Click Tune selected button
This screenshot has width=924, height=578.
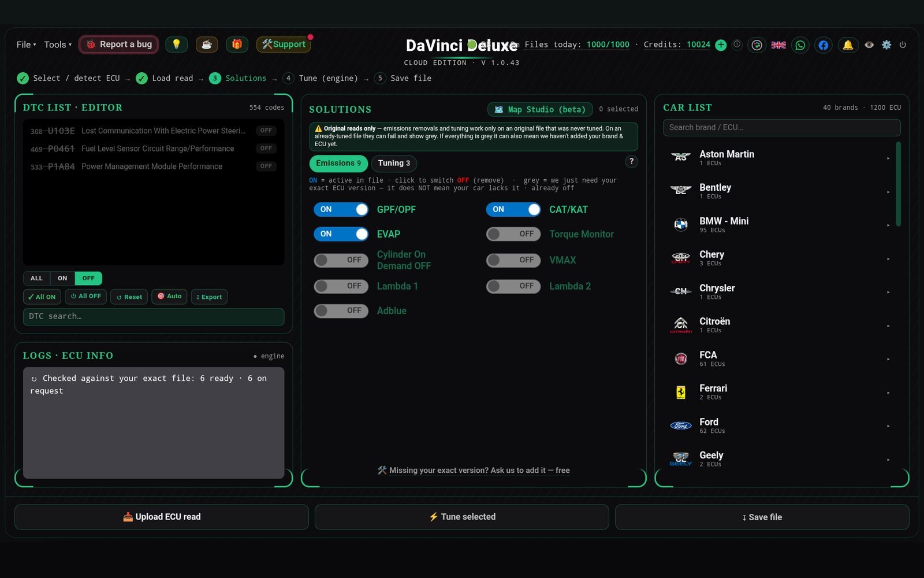[x=462, y=517]
